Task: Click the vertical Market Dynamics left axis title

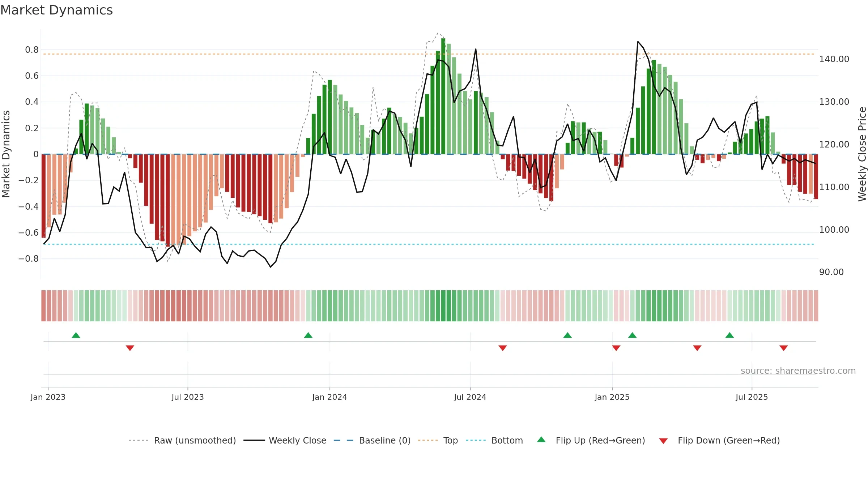Action: [6, 154]
